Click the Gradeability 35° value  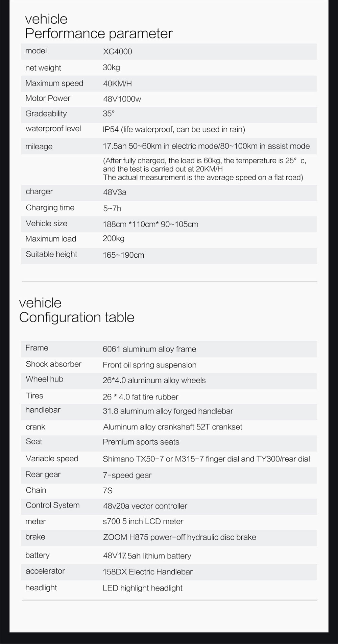(108, 113)
